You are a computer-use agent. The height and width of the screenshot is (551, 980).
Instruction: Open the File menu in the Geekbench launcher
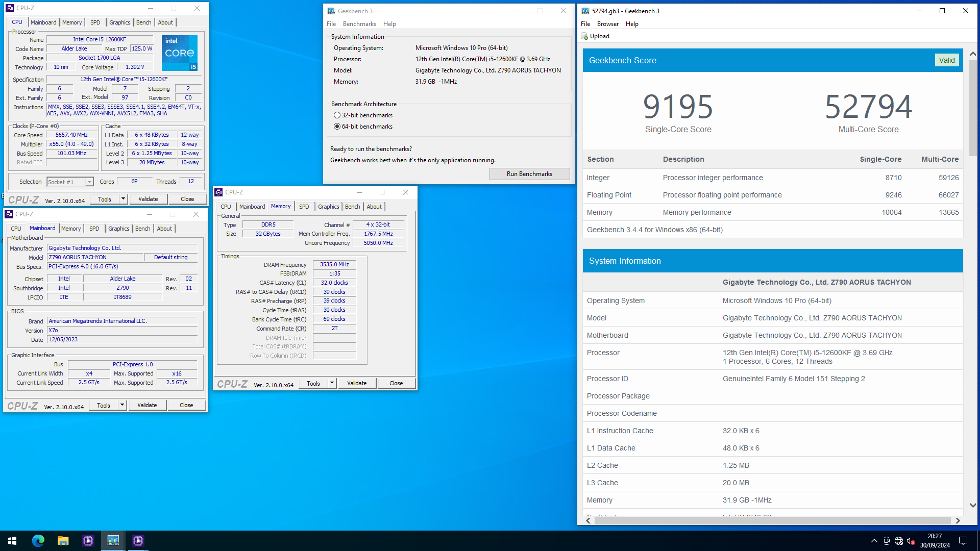331,24
